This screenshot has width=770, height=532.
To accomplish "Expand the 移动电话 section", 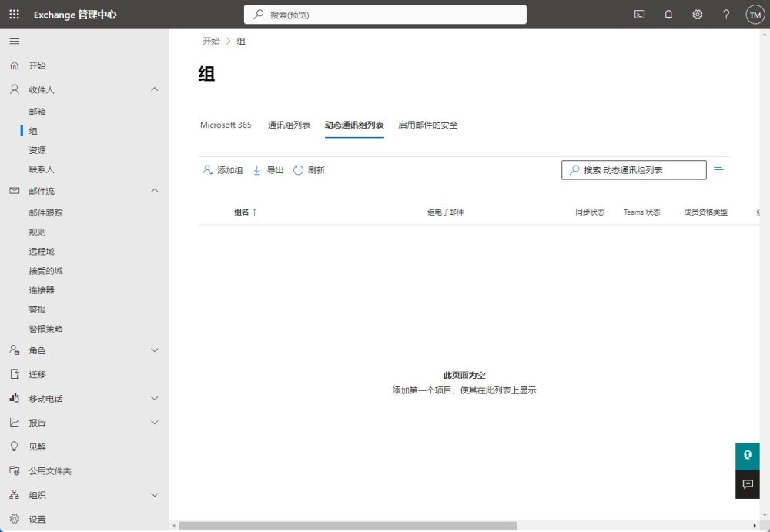I will (154, 399).
